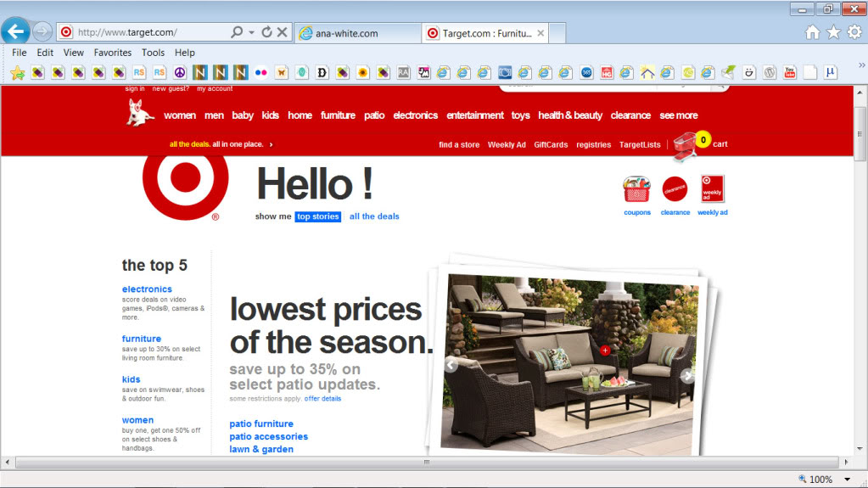Open the house-with-sun bookmark
This screenshot has height=488, width=868.
click(647, 72)
